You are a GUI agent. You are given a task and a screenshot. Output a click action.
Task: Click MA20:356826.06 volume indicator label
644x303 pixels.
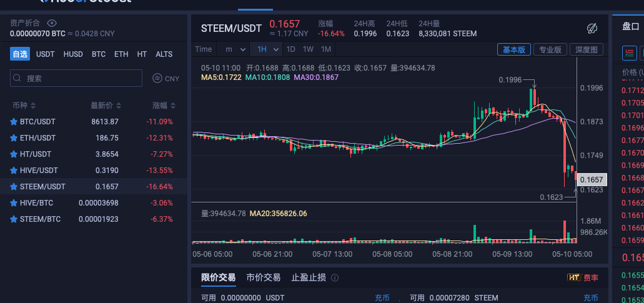278,214
